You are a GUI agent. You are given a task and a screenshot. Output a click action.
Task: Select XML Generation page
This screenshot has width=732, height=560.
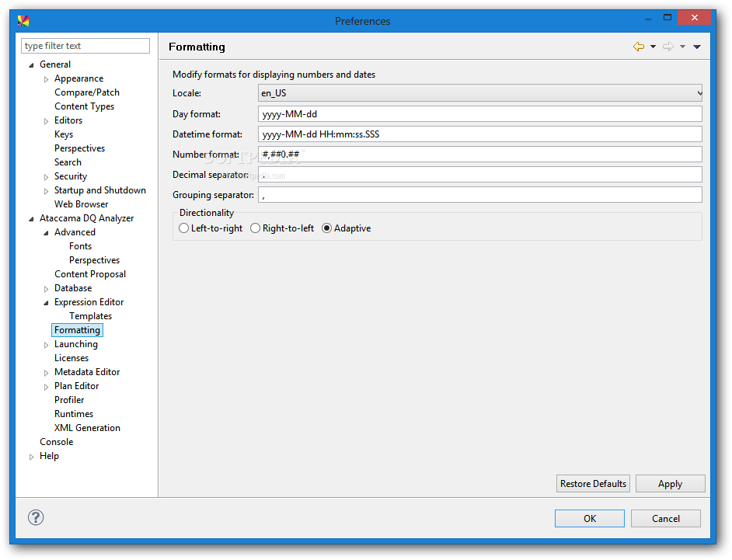pyautogui.click(x=87, y=428)
